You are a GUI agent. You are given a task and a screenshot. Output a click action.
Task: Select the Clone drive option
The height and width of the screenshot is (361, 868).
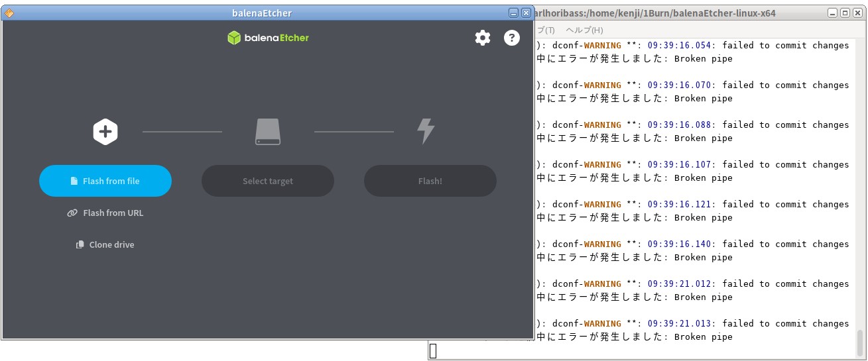click(105, 244)
